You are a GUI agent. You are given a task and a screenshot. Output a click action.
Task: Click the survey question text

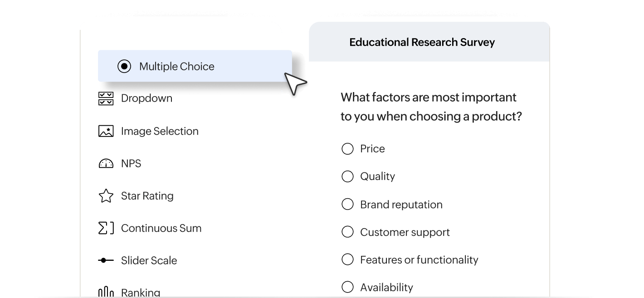(x=430, y=107)
